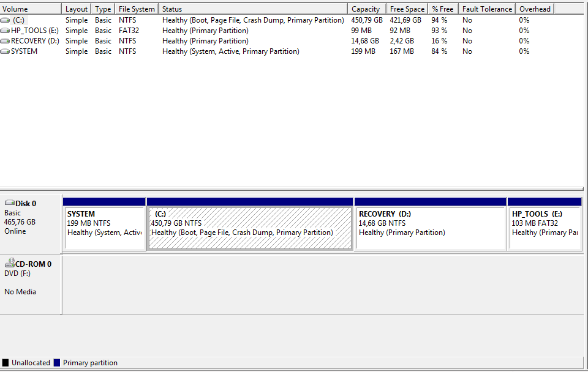The width and height of the screenshot is (588, 372).
Task: Click the black Unallocated legend swatch
Action: click(x=6, y=363)
